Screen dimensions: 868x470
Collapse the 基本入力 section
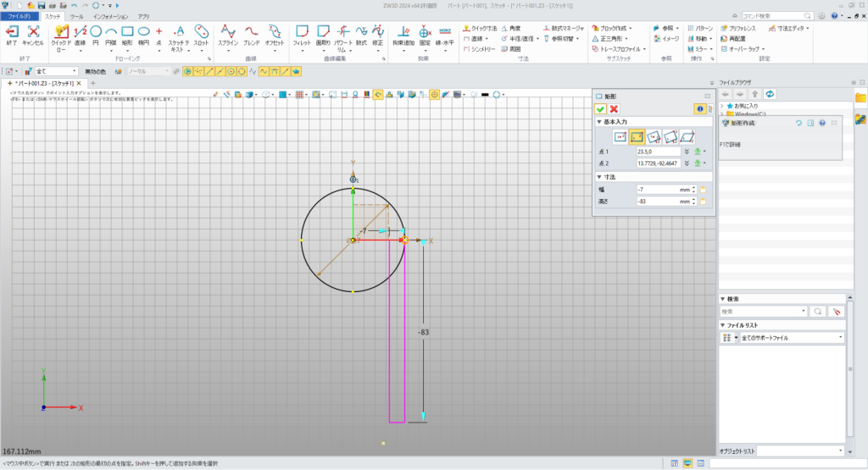pyautogui.click(x=599, y=122)
